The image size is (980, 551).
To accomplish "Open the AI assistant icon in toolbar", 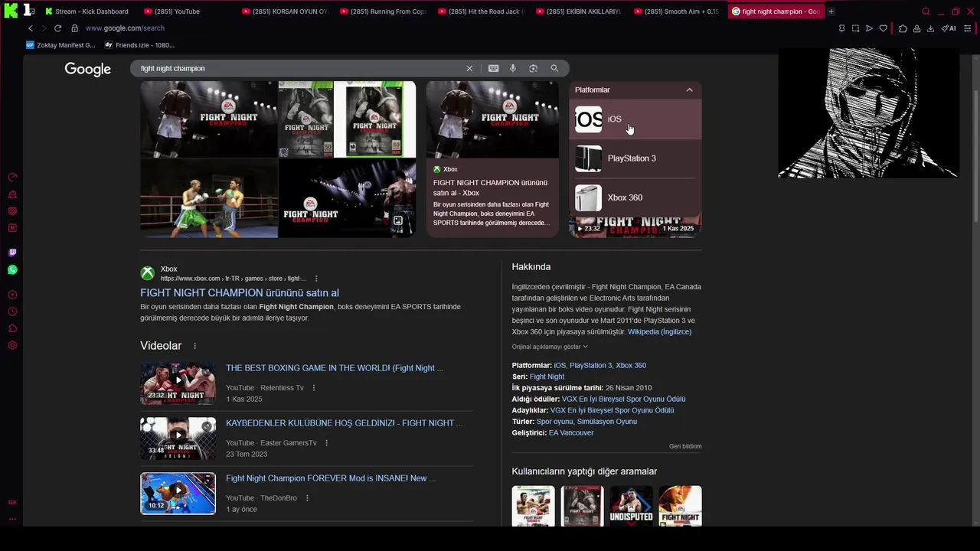I will [x=949, y=28].
